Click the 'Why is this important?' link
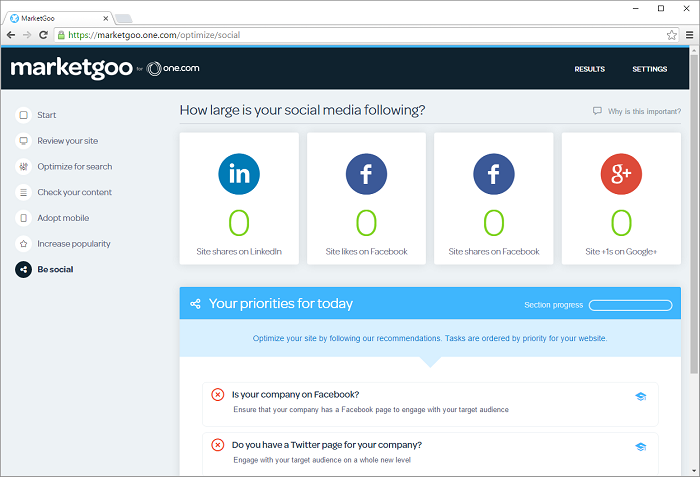This screenshot has height=477, width=700. [644, 111]
